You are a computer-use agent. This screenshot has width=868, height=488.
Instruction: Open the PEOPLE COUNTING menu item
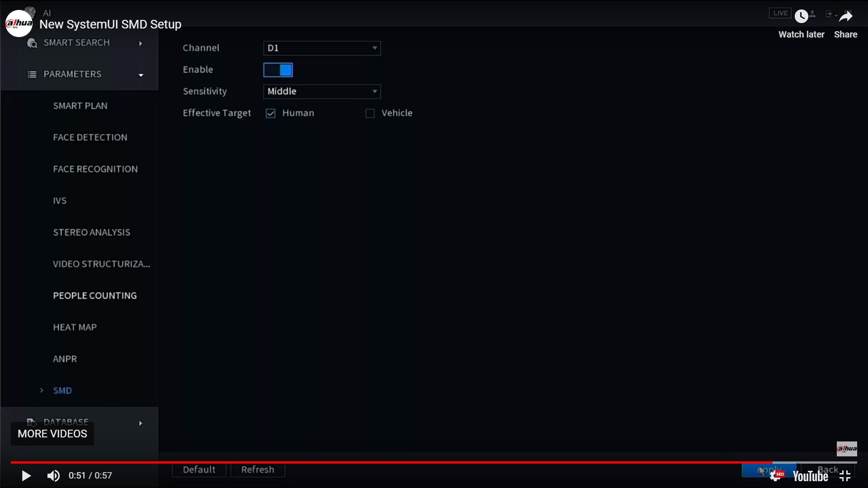tap(94, 296)
